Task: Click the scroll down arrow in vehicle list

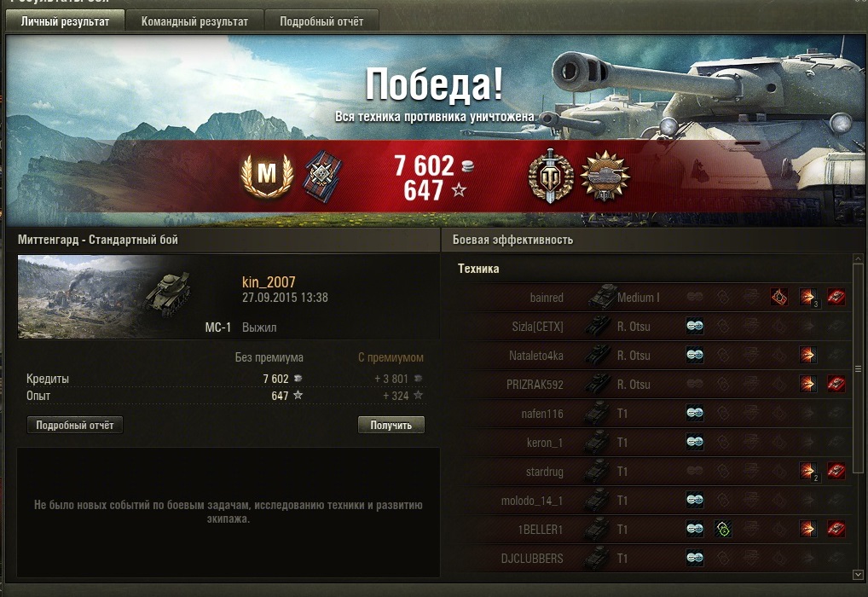Action: click(858, 575)
